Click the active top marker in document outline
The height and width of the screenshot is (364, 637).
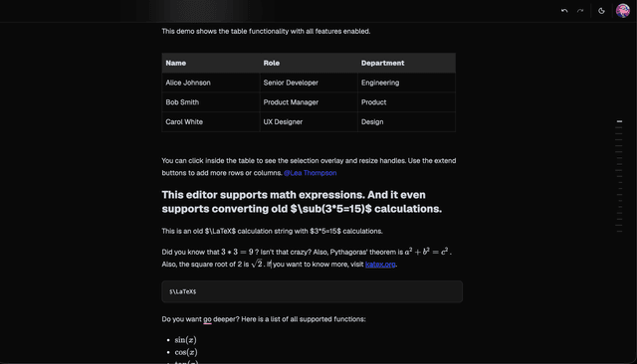(619, 121)
